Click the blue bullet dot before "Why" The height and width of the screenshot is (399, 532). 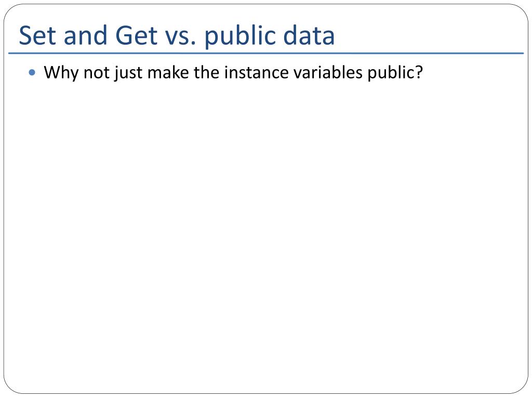(x=32, y=72)
